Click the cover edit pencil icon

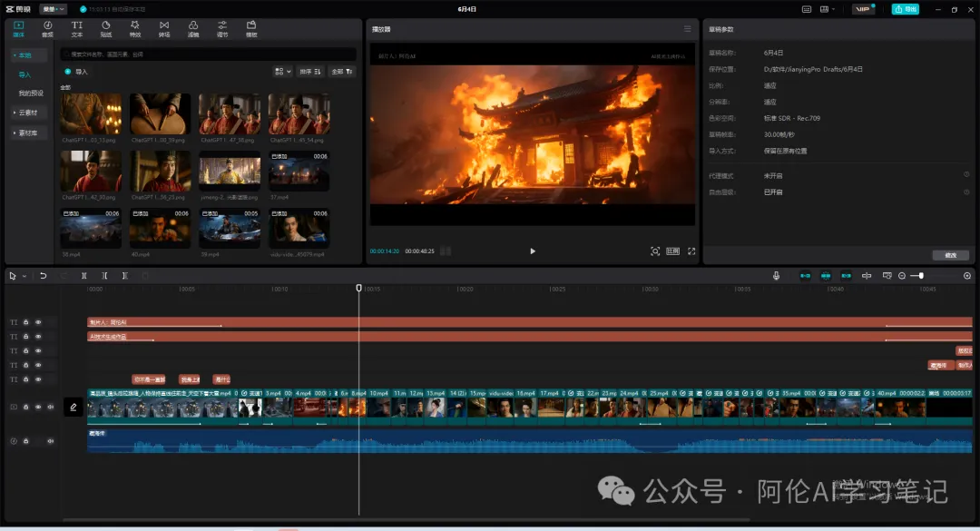coord(73,408)
